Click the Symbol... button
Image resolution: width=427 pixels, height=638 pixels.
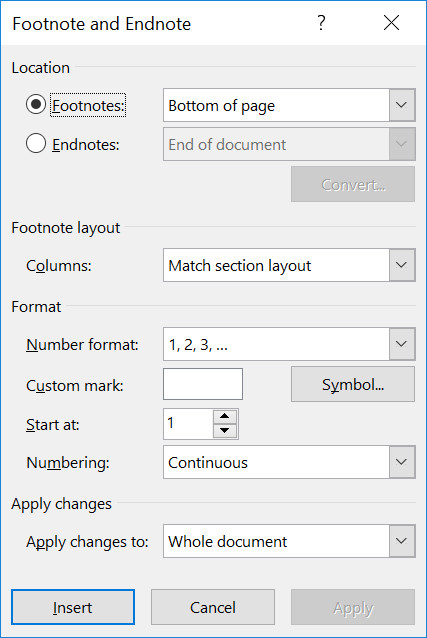353,384
